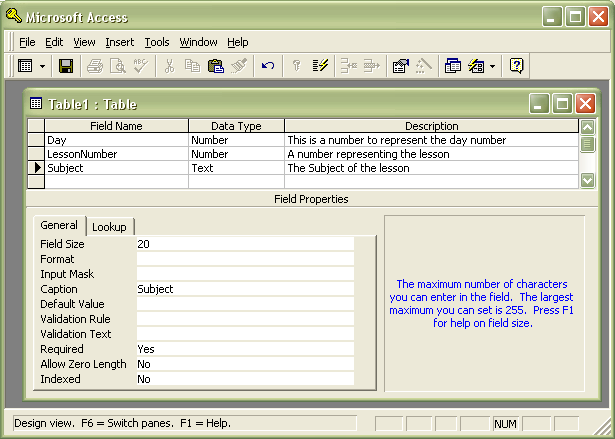Click the Delete Rows icon
Viewport: 615px width, 439px height.
click(x=371, y=66)
